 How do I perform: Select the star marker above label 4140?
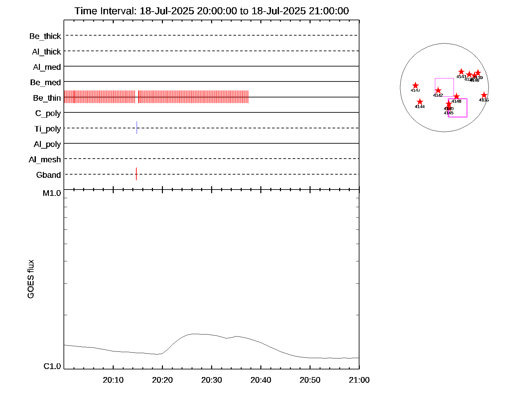coord(449,104)
